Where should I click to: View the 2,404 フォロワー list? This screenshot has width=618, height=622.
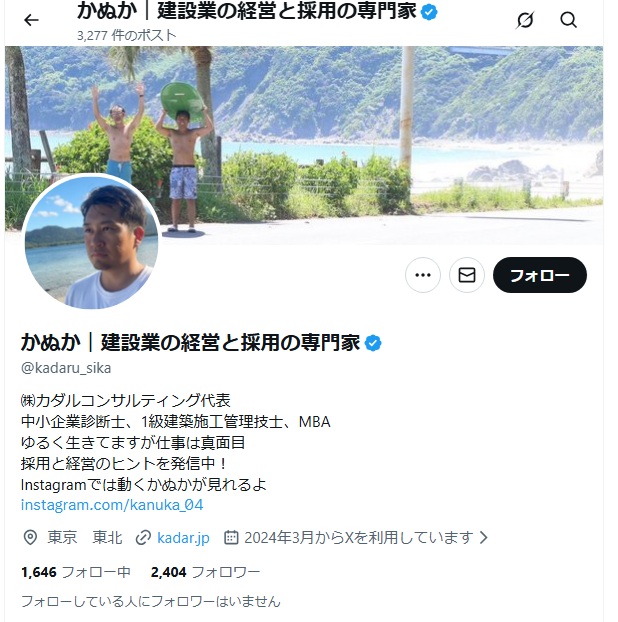pos(205,572)
